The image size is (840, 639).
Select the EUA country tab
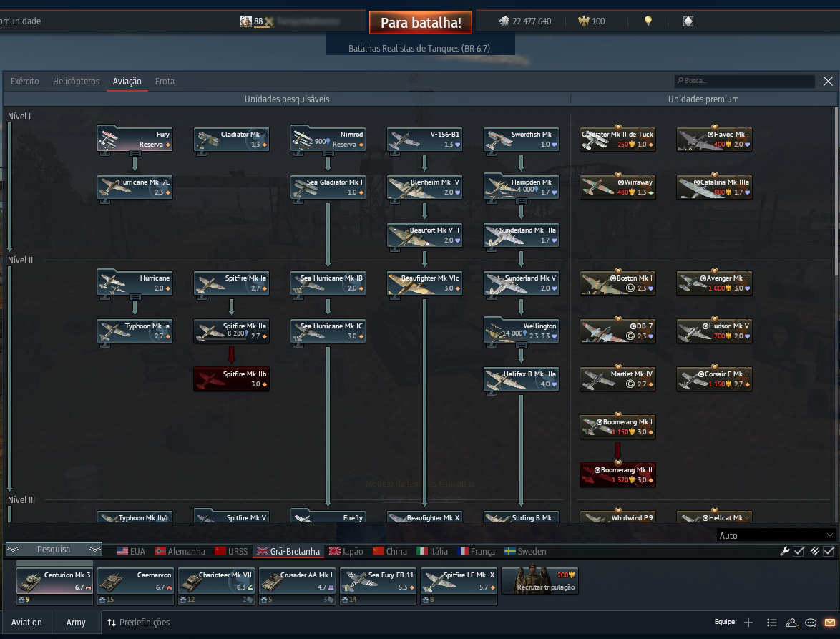(x=131, y=551)
